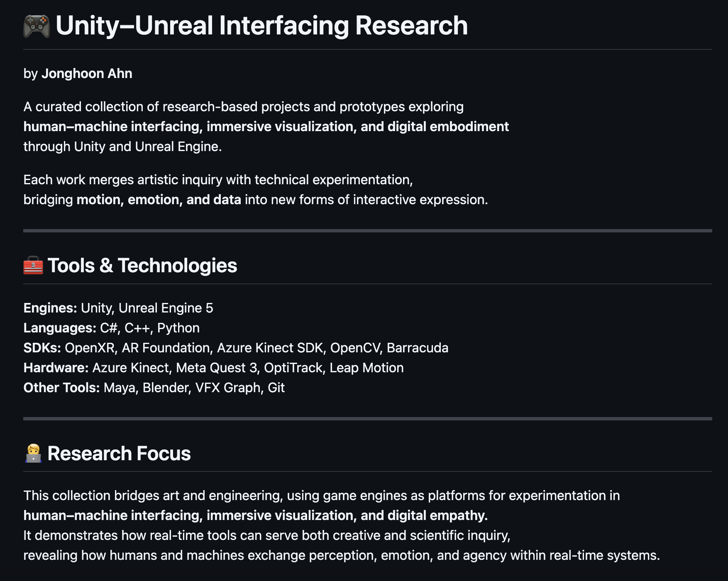Click the horizontal divider above Research Focus
This screenshot has height=581, width=728.
click(x=368, y=419)
